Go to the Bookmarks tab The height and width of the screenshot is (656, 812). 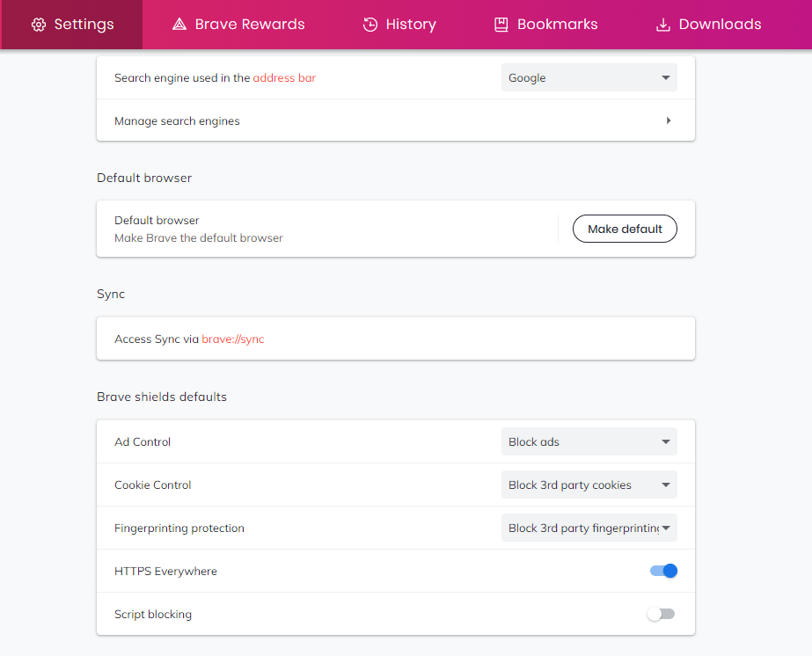(x=546, y=25)
